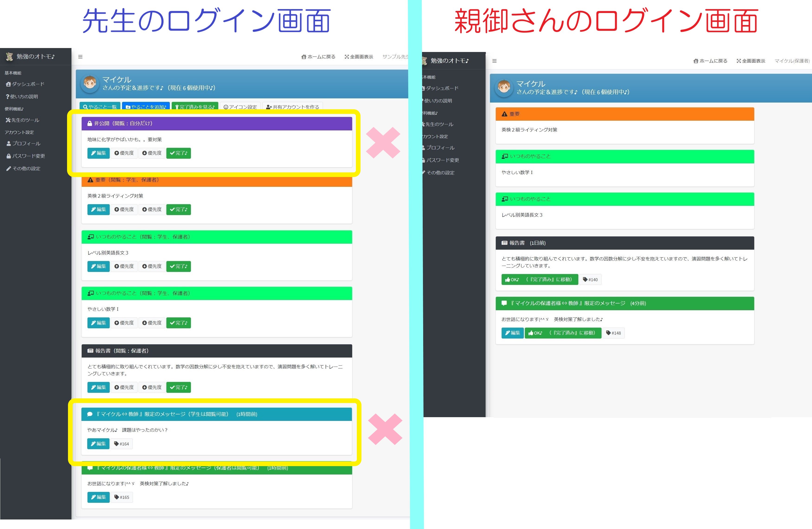Increase 優先度 on the 英検２級 task
Screen dimensions: 812x529
coord(124,209)
